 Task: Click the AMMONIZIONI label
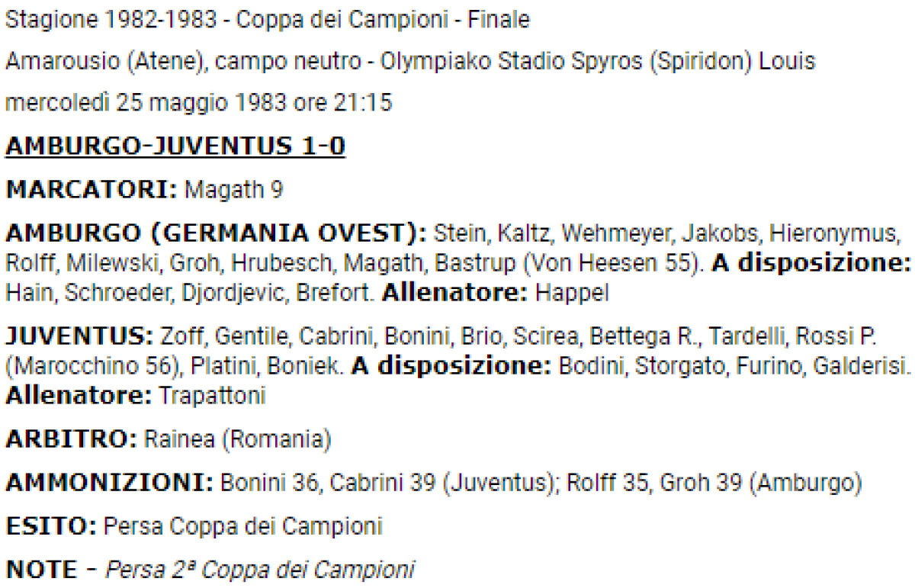tap(109, 483)
